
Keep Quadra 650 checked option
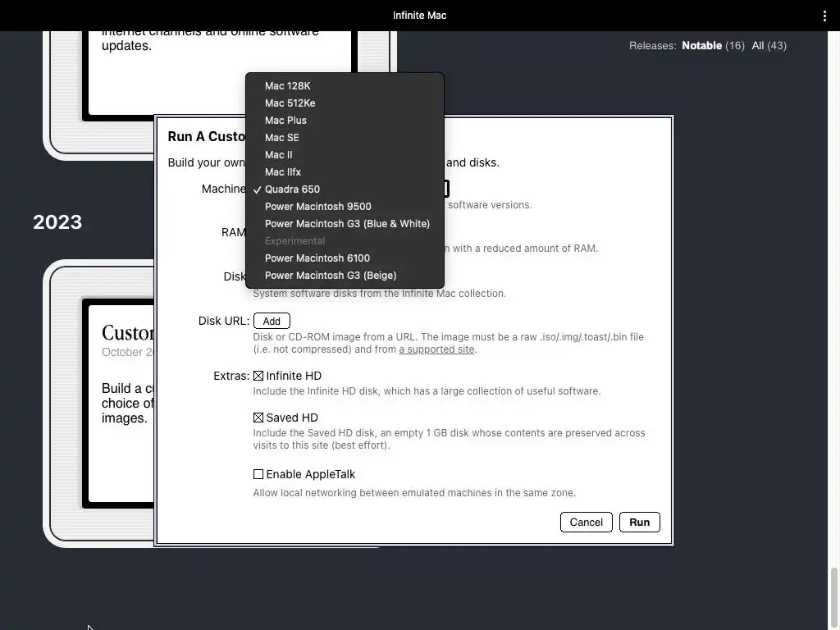pyautogui.click(x=345, y=189)
